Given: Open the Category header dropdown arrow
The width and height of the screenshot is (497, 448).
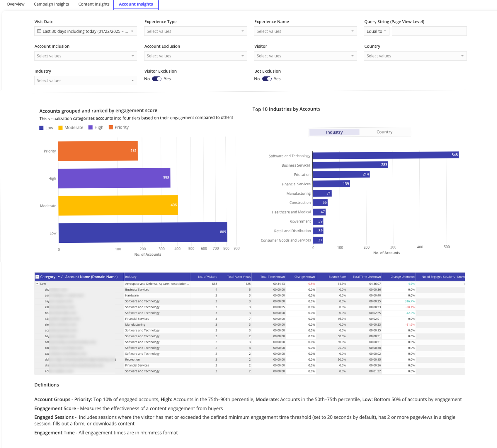Looking at the screenshot, I should click(59, 277).
